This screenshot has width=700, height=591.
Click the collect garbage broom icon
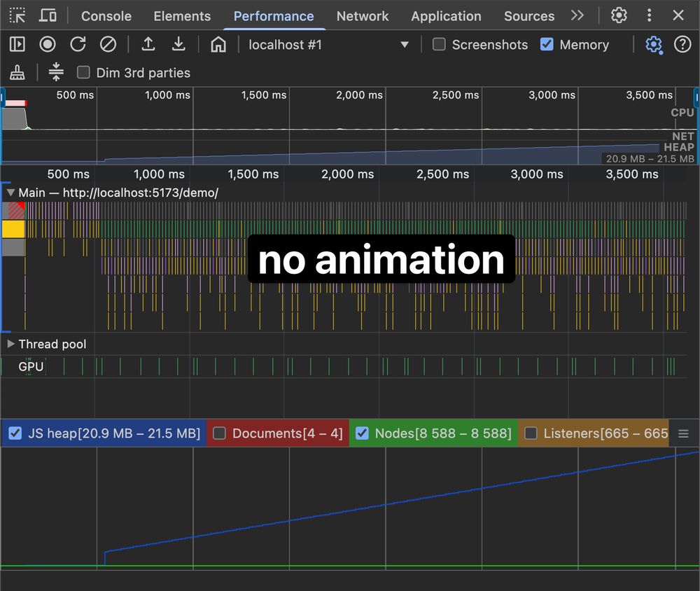click(17, 72)
